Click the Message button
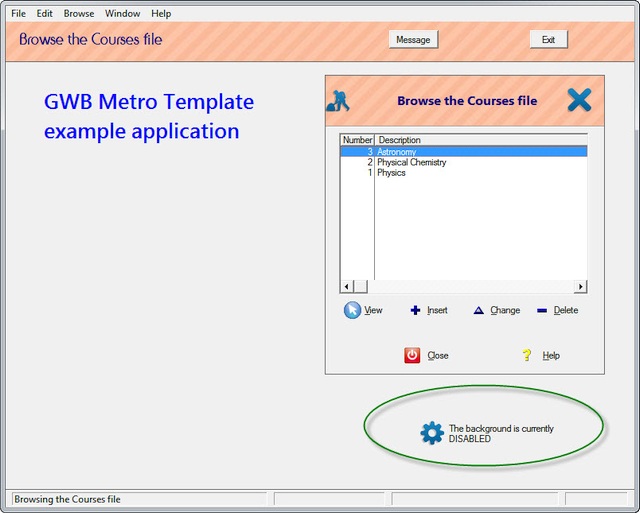Viewport: 640px width, 513px height. [x=413, y=40]
